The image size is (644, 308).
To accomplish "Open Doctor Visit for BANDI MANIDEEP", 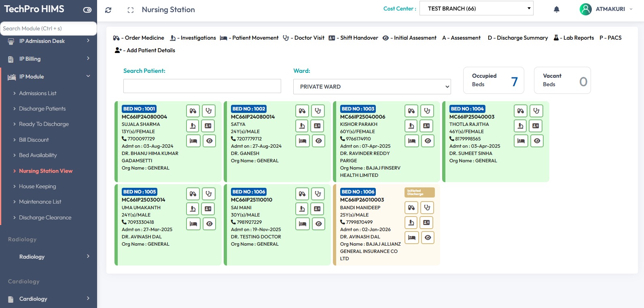I will pos(427,208).
